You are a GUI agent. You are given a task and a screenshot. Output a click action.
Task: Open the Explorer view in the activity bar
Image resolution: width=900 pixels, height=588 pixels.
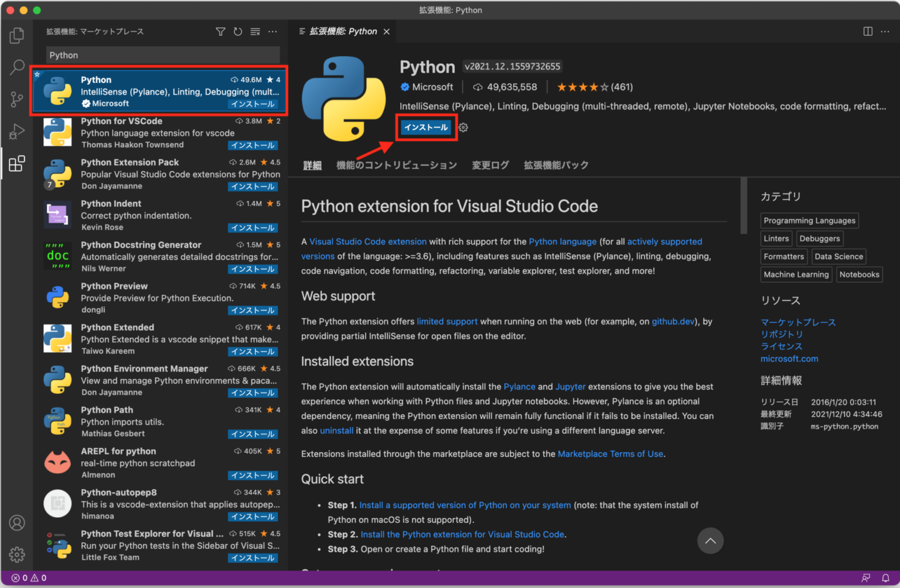tap(16, 35)
